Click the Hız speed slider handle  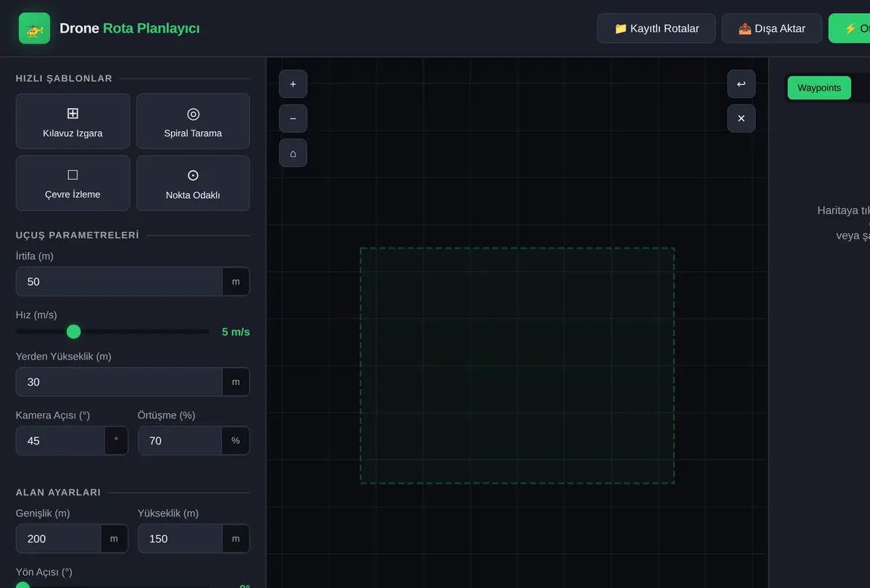[x=73, y=332]
